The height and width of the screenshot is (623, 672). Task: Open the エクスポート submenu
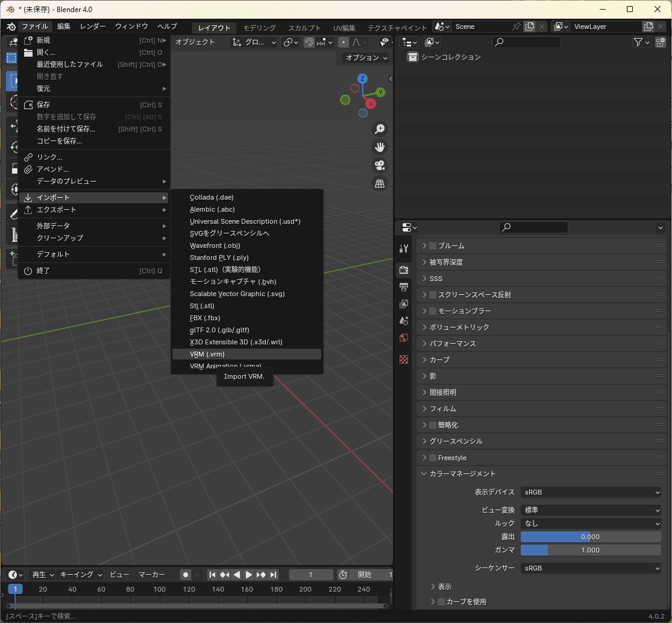click(94, 210)
